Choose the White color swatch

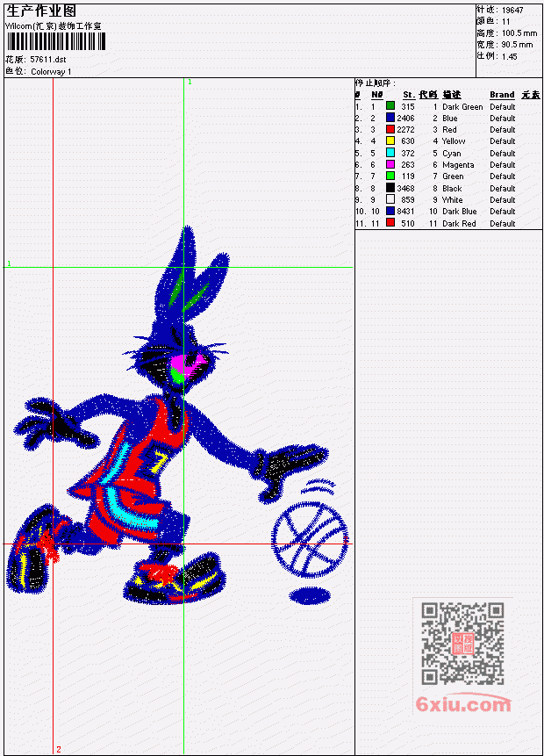click(x=390, y=199)
